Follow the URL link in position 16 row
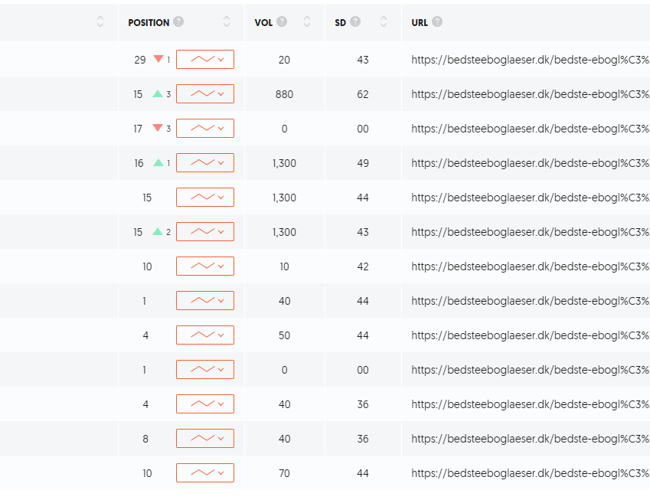 point(530,163)
